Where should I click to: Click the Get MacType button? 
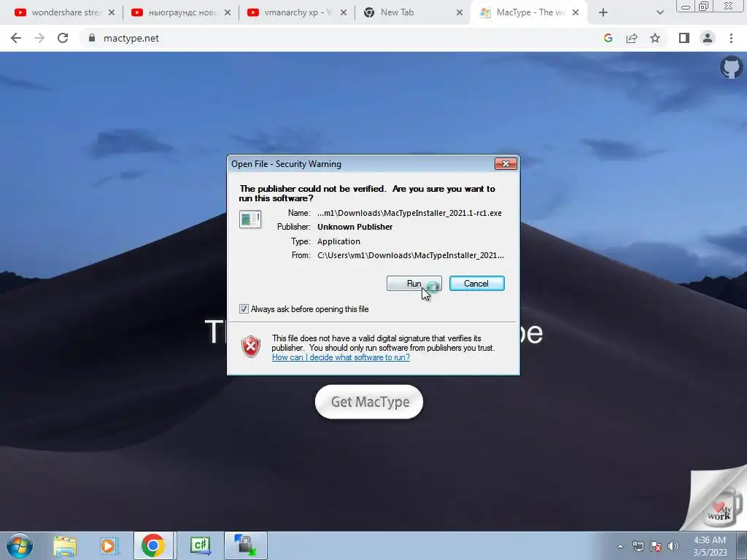coord(368,402)
